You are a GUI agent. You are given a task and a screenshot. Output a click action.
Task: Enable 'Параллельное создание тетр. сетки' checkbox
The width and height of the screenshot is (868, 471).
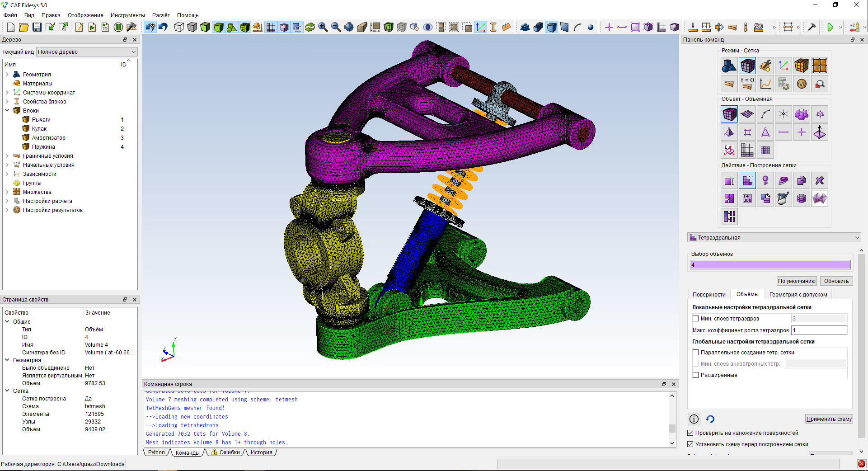coord(696,353)
